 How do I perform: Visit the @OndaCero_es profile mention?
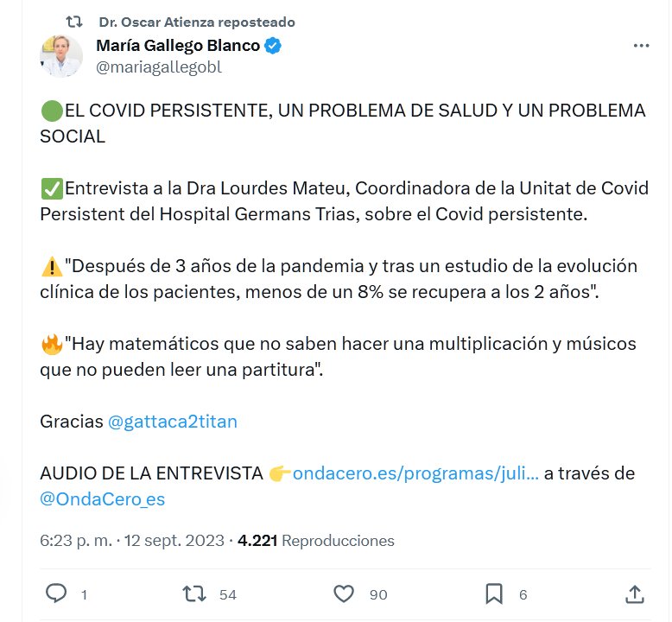point(102,499)
